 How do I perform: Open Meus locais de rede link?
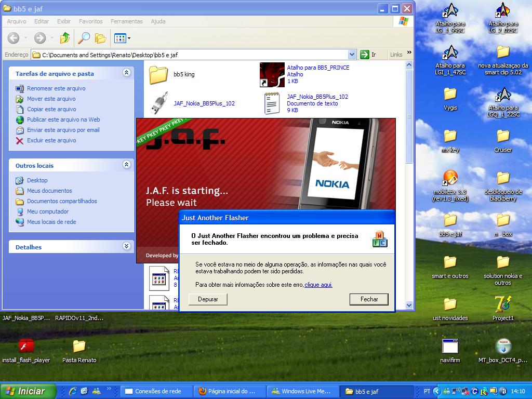[x=51, y=222]
